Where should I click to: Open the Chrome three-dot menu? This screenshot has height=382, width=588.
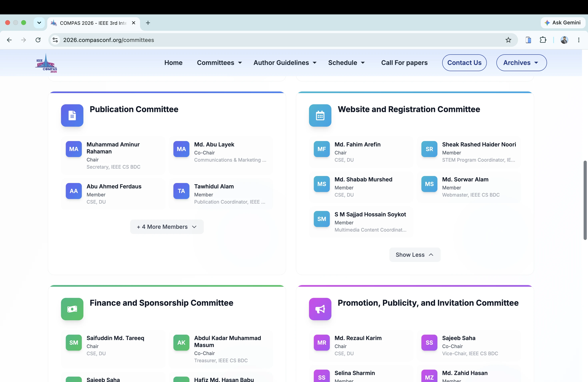(x=579, y=40)
